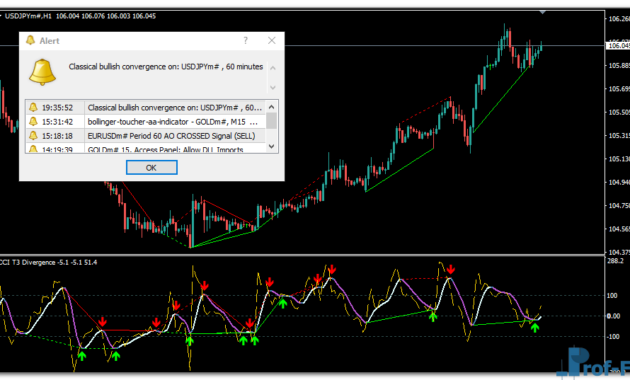Click the OK button in Alert dialog
Viewport: 630px width, 380px height.
tap(151, 168)
